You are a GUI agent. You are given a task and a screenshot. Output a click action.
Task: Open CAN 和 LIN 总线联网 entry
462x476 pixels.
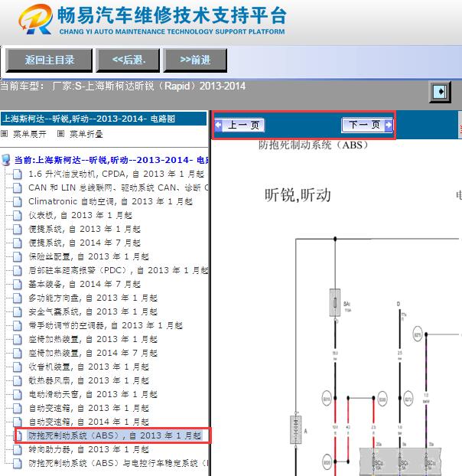coord(119,187)
